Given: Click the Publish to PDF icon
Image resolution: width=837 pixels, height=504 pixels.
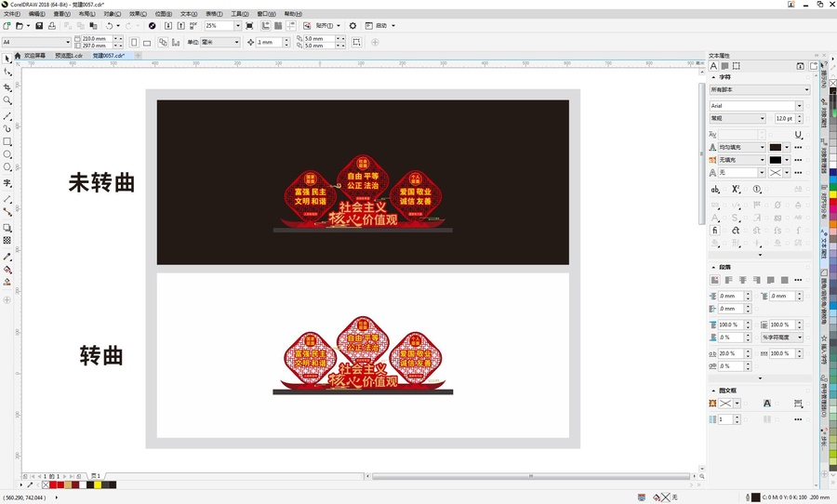Looking at the screenshot, I should [193, 26].
